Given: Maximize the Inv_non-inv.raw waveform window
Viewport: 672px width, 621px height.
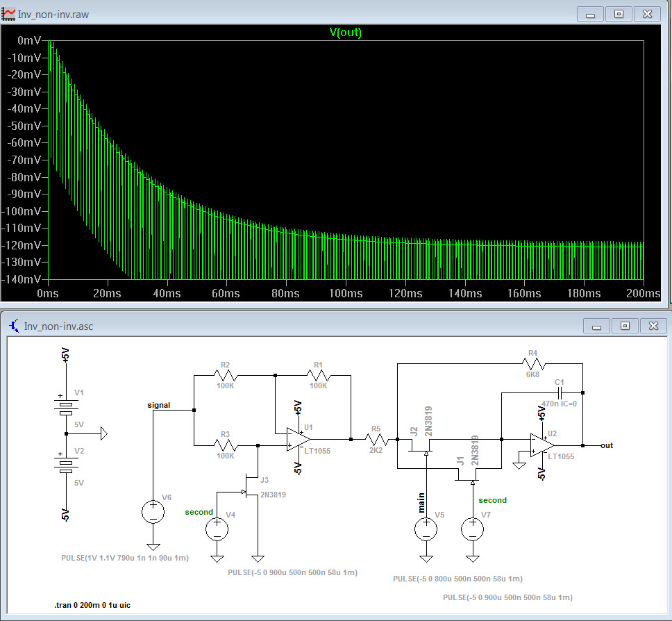Looking at the screenshot, I should 619,13.
